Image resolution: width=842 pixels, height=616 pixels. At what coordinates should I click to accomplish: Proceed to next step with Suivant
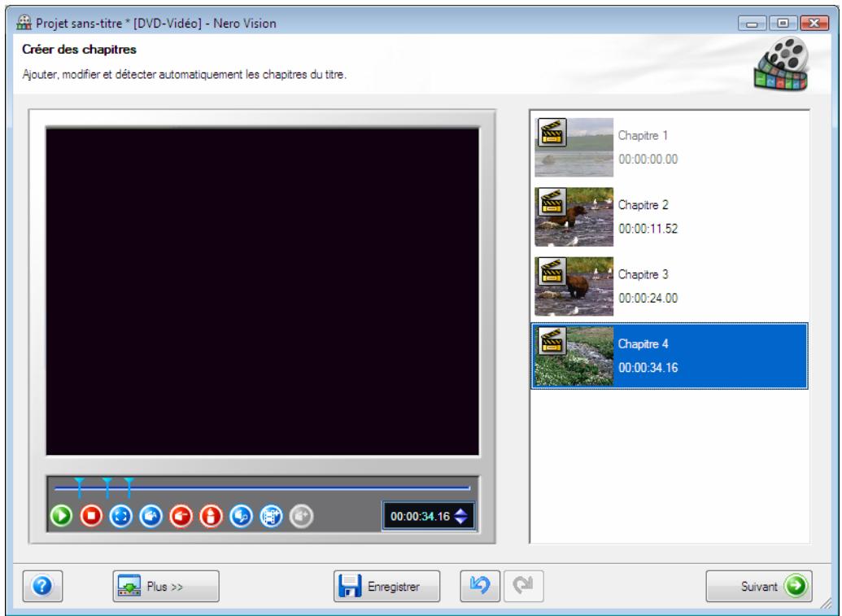click(x=759, y=586)
